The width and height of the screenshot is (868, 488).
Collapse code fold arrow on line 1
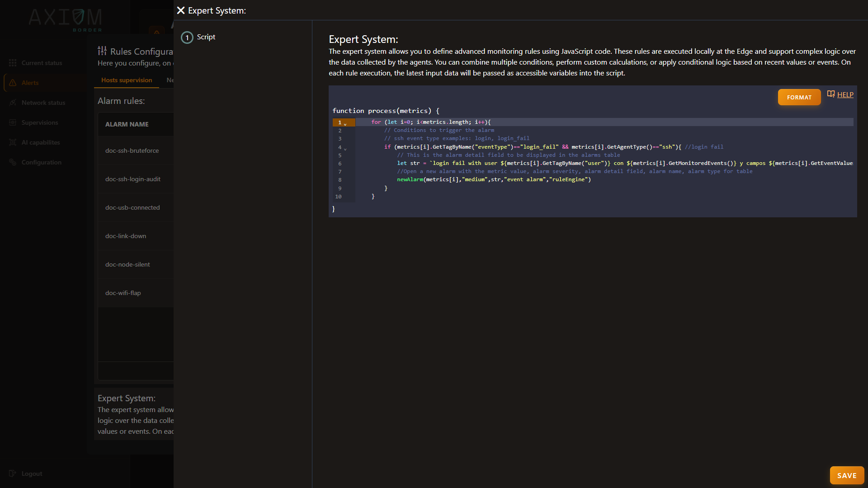(345, 123)
